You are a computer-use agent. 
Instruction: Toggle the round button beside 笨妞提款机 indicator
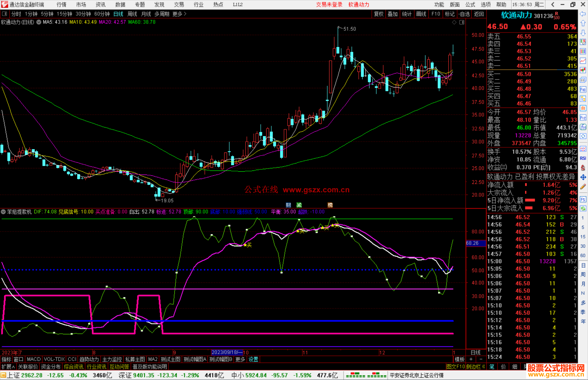3,212
